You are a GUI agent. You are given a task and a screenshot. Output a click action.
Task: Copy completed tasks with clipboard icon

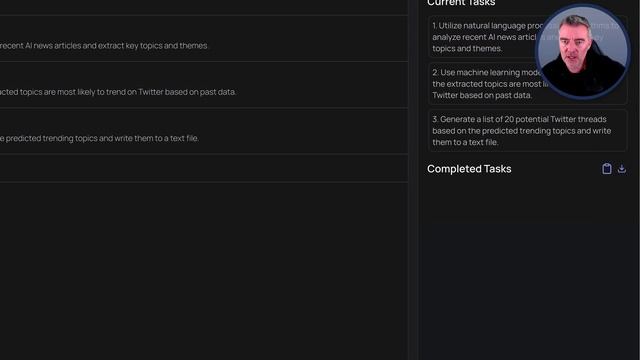(607, 169)
